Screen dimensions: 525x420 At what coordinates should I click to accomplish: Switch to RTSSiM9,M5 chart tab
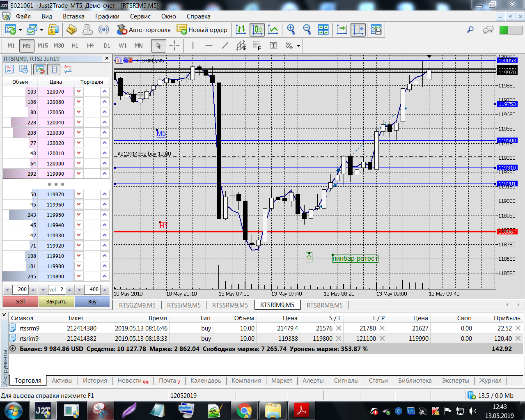184,305
